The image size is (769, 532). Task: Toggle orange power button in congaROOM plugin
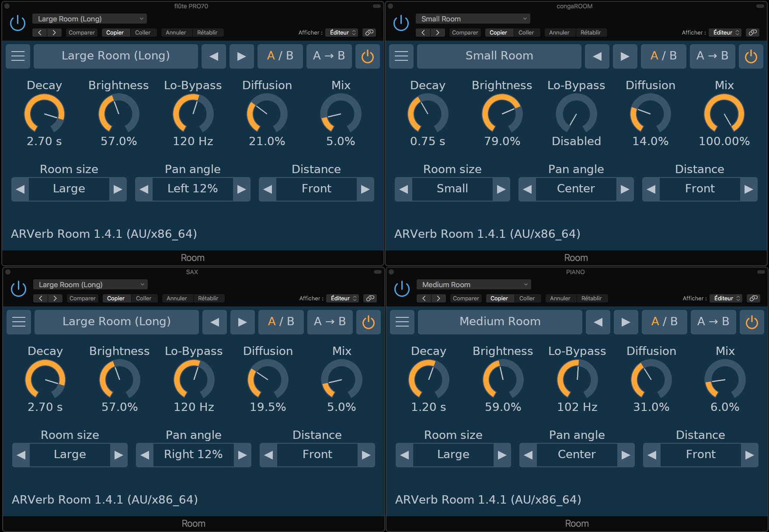(751, 56)
